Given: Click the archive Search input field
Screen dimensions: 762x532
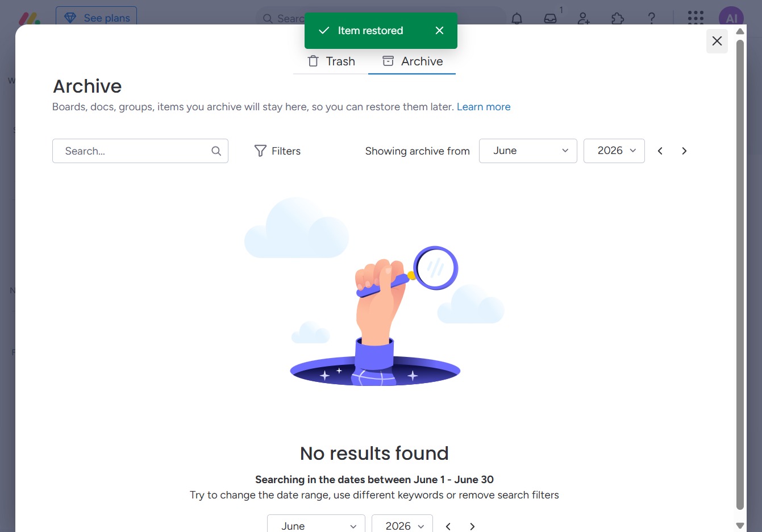Looking at the screenshot, I should [140, 151].
